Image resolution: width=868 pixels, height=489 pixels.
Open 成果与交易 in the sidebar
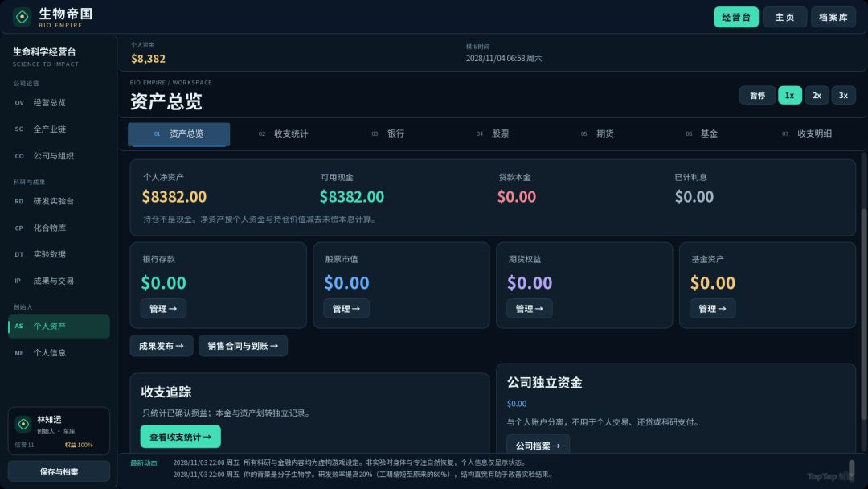[59, 281]
